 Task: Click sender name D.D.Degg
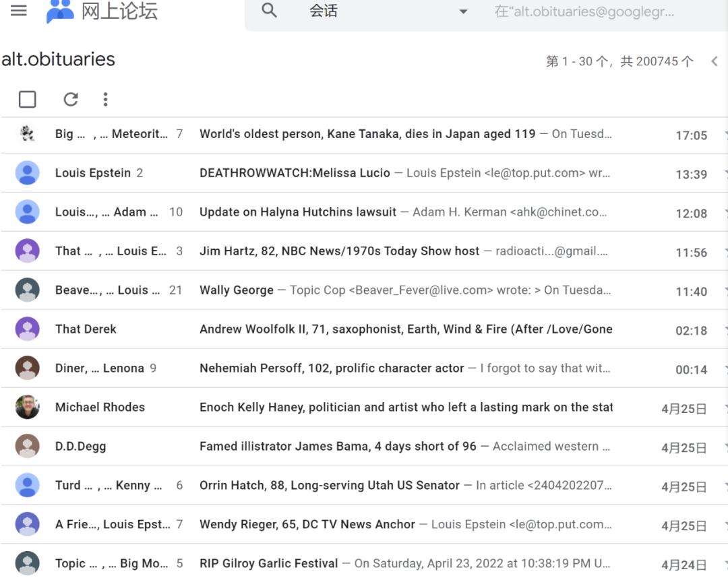80,446
